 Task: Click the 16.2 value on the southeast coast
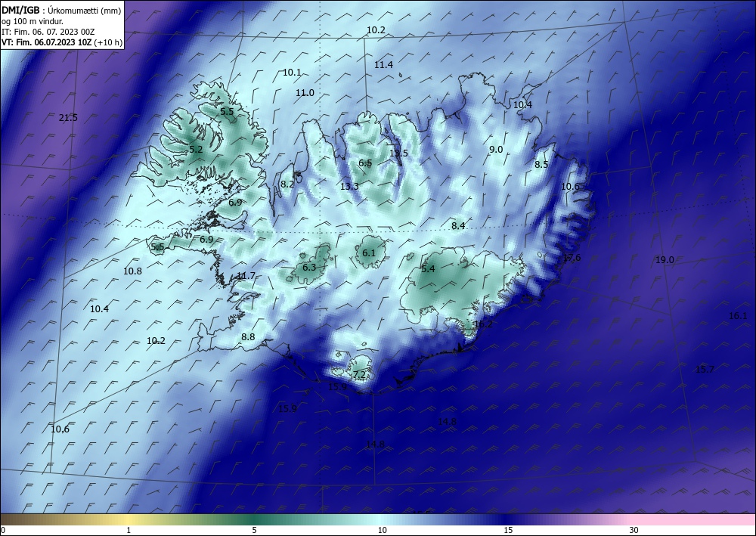(483, 324)
